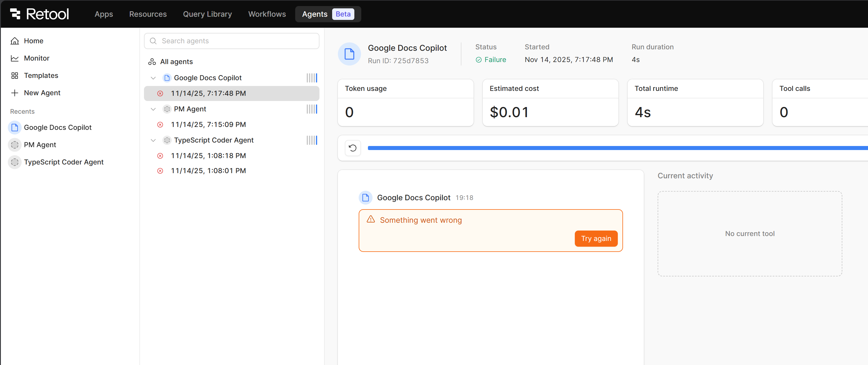
Task: Open Monitor via chart icon
Action: [x=14, y=58]
